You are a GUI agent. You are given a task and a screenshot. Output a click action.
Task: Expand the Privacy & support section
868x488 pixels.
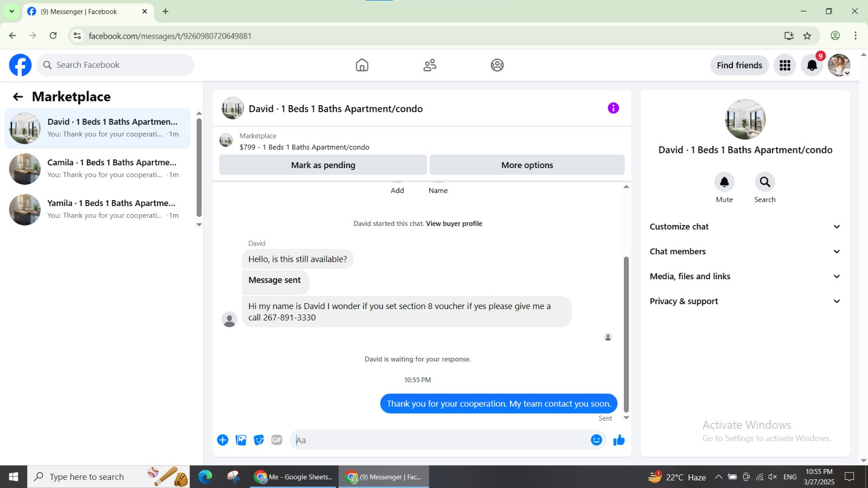(745, 301)
